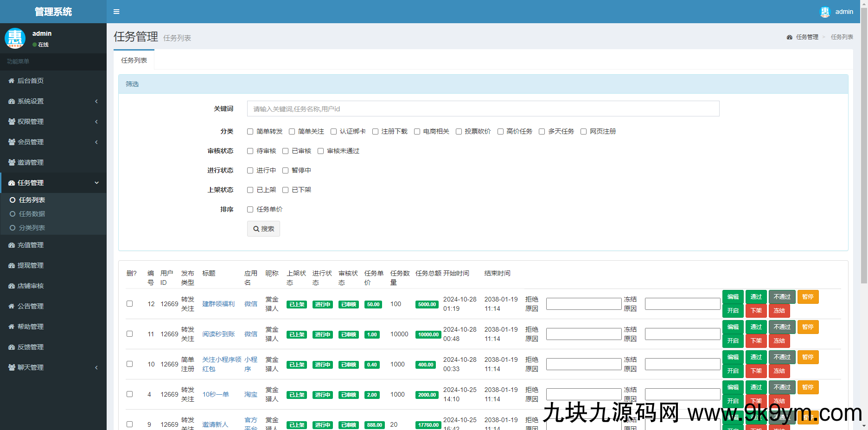Open the admin avatar in top bar
The width and height of the screenshot is (868, 430).
[x=825, y=12]
